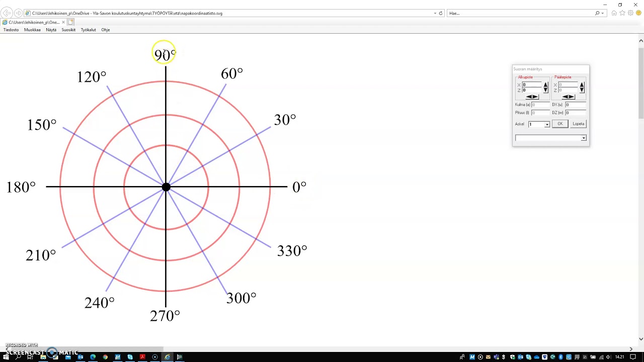The width and height of the screenshot is (644, 362).
Task: Click the Päätepiste up arrow
Action: coord(582,85)
